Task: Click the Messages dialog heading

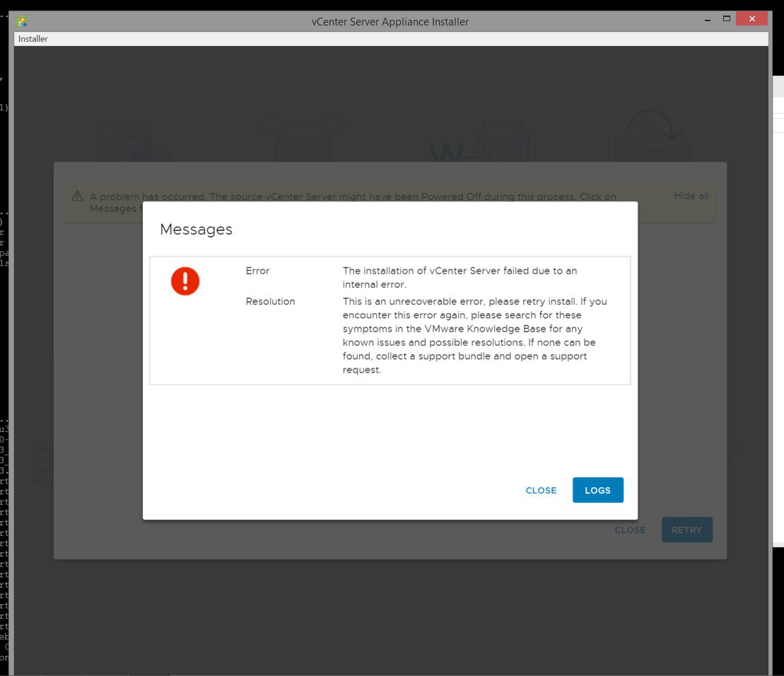Action: coord(196,229)
